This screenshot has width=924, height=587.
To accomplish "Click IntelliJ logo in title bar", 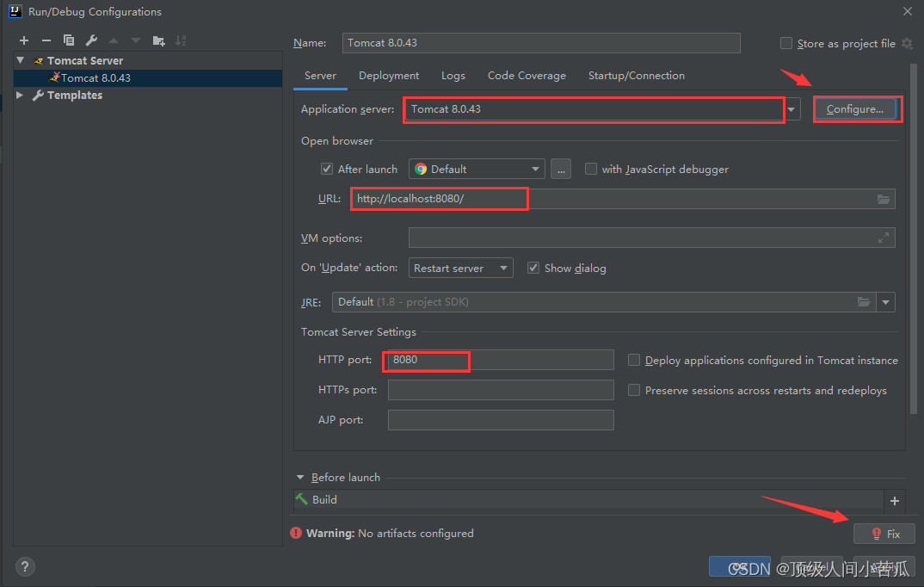I will tap(15, 11).
